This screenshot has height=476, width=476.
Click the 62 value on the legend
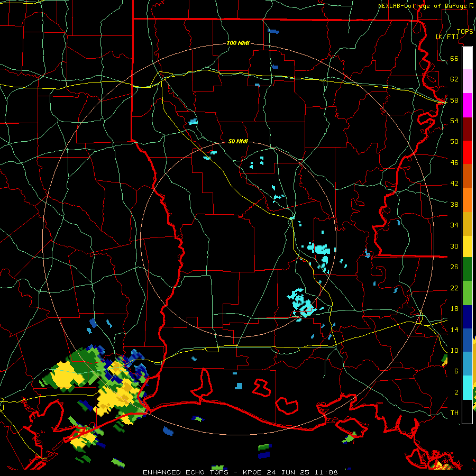coord(454,79)
